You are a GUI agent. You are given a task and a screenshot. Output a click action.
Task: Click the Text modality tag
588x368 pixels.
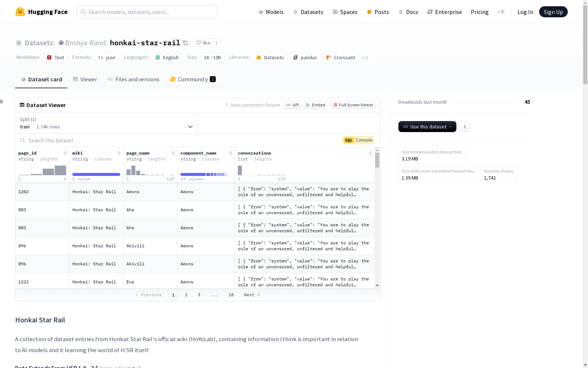pyautogui.click(x=55, y=57)
